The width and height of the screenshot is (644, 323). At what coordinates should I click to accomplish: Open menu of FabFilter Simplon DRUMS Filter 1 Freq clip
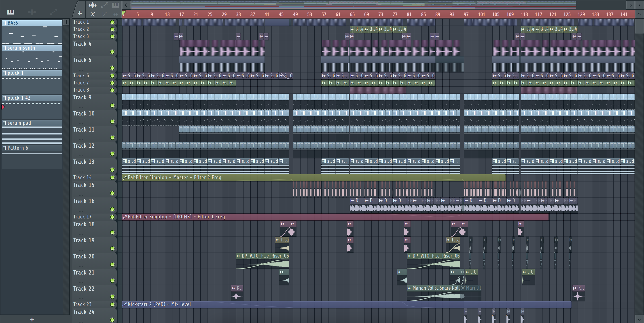pos(125,217)
